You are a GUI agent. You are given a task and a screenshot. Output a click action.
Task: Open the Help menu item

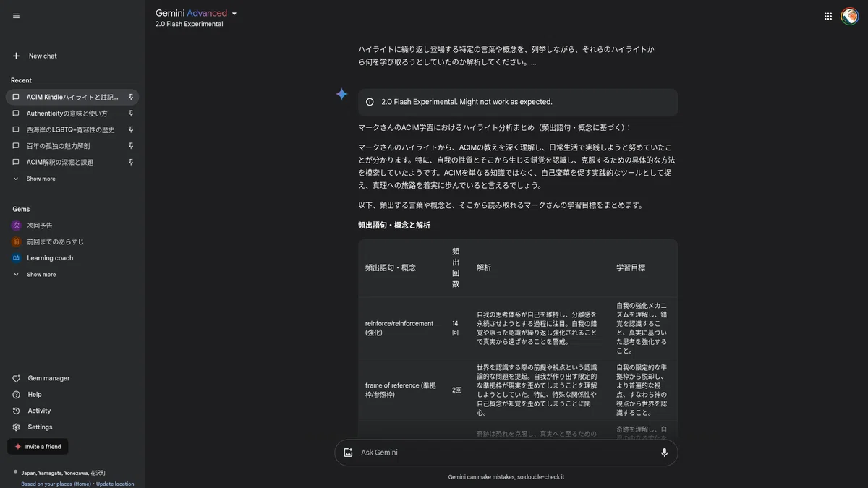(35, 395)
